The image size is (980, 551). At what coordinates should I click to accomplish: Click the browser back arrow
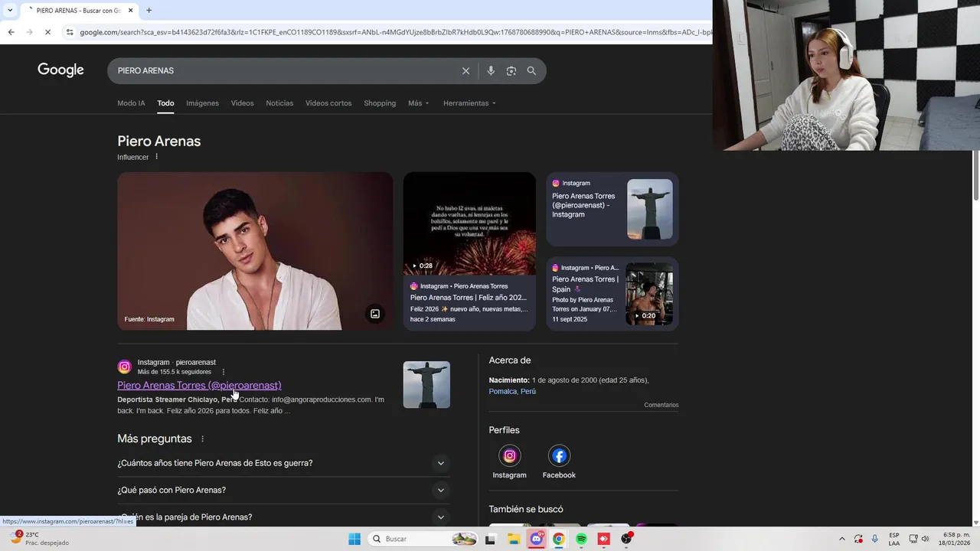[x=11, y=32]
